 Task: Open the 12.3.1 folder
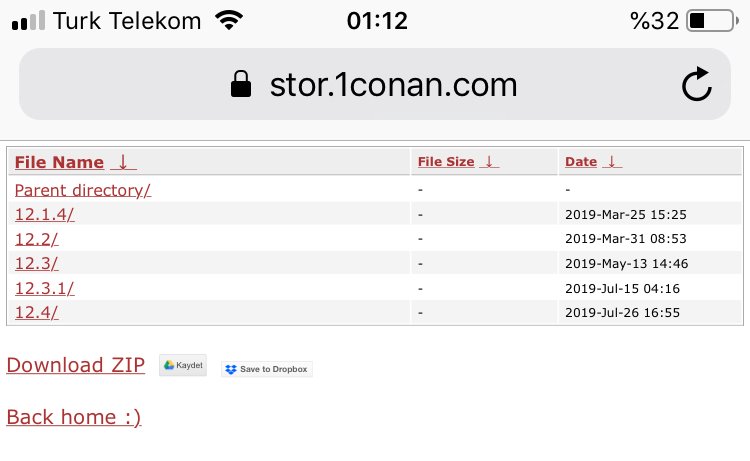[x=44, y=288]
